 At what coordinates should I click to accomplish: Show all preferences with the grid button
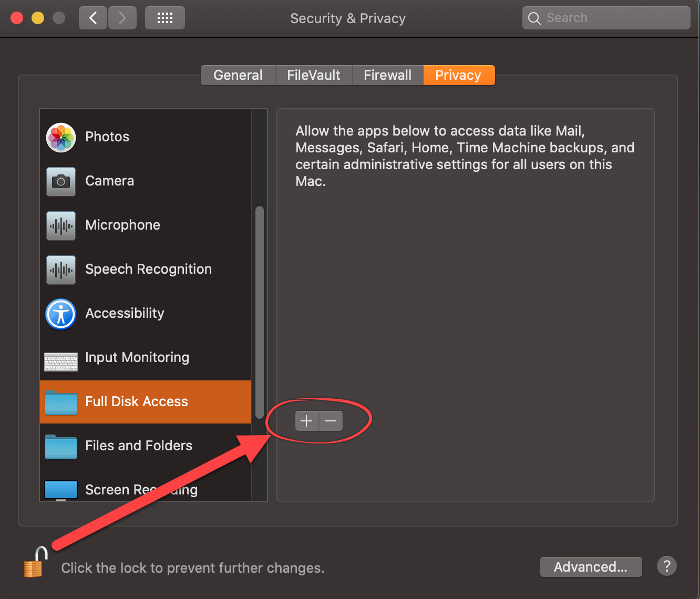164,18
